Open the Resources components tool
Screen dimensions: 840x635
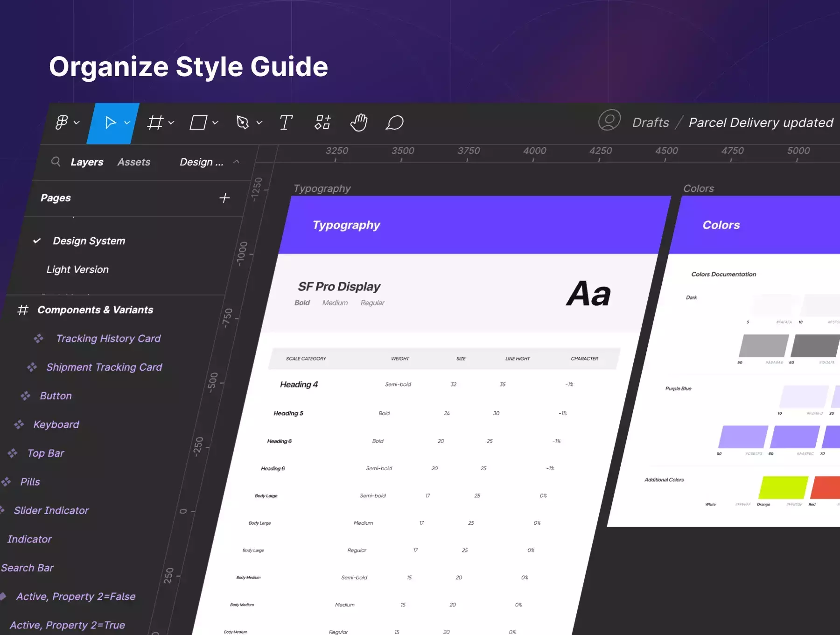tap(322, 122)
